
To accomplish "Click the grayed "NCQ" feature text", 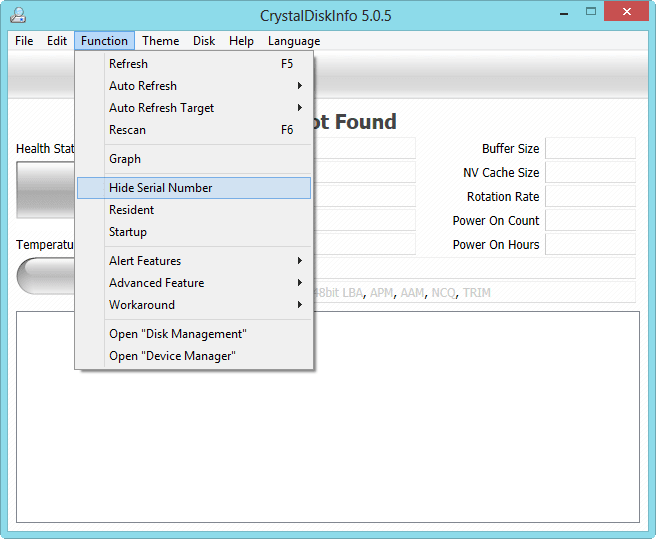I will pos(443,293).
